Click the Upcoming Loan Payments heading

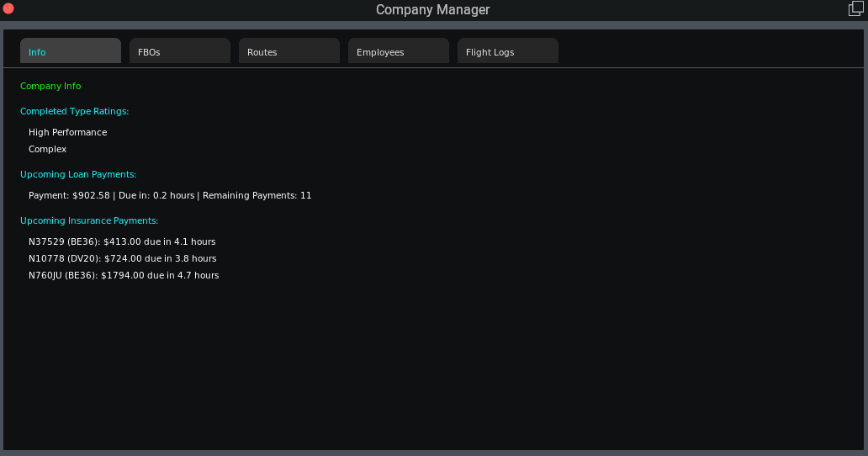78,174
